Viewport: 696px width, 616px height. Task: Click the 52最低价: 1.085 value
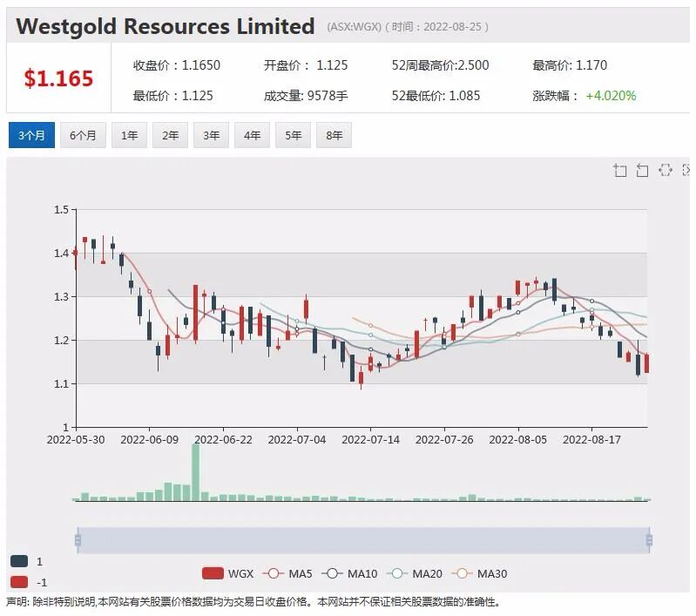[436, 96]
